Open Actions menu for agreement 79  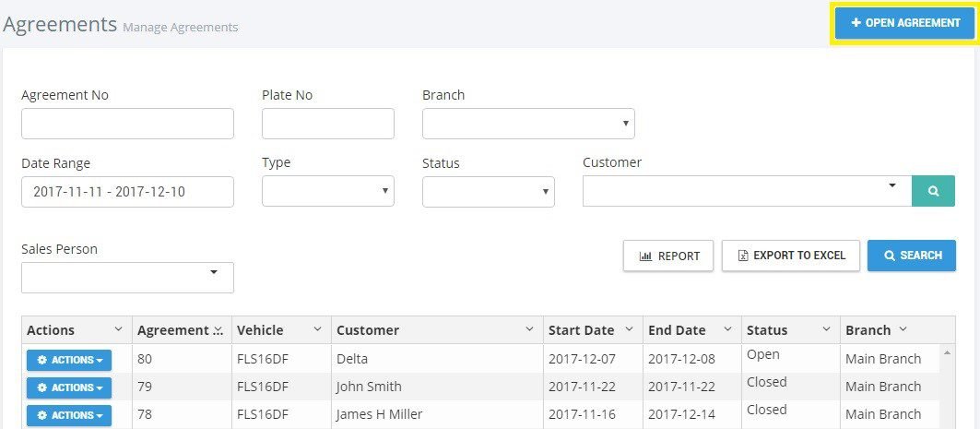click(x=69, y=387)
